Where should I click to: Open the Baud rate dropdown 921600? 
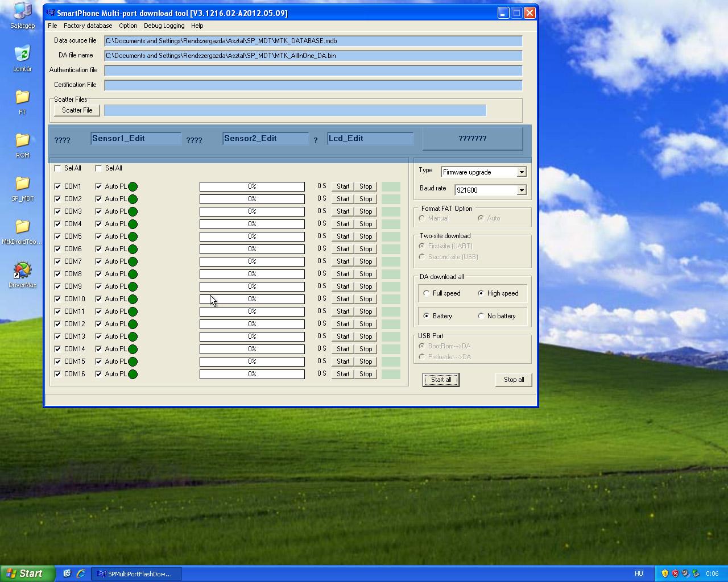pyautogui.click(x=522, y=190)
